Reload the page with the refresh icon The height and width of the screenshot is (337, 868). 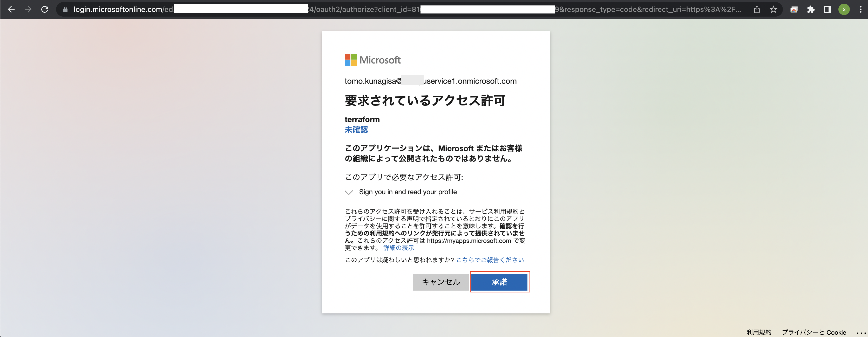pyautogui.click(x=45, y=9)
